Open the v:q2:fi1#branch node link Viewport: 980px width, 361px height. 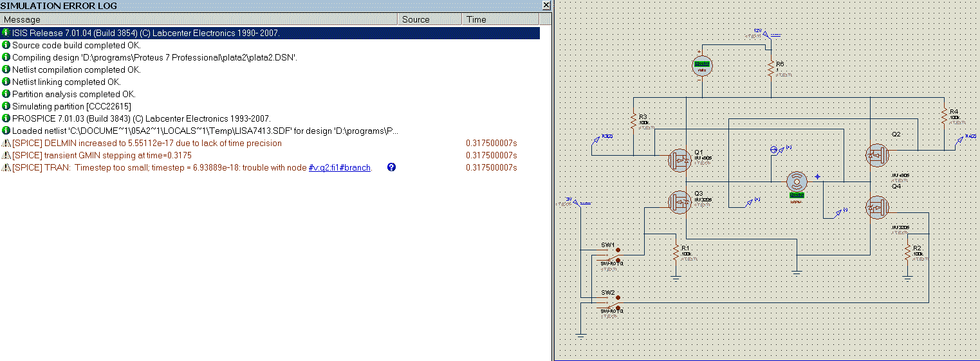coord(339,168)
